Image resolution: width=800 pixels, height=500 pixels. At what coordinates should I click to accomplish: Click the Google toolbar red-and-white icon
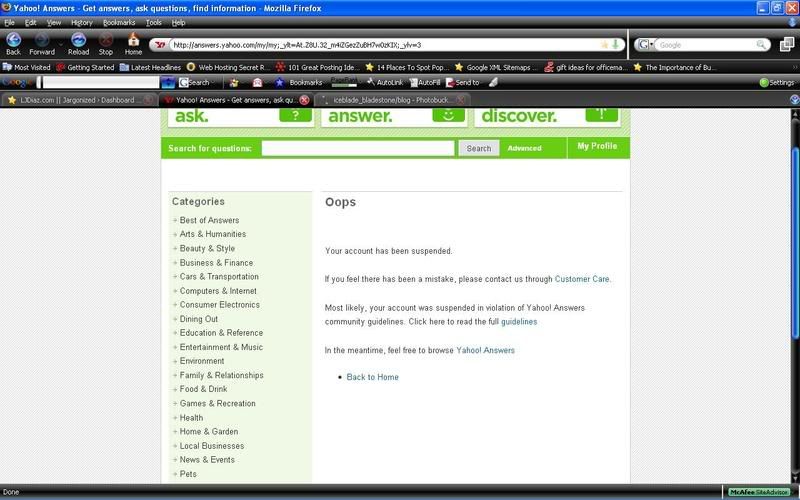point(257,82)
